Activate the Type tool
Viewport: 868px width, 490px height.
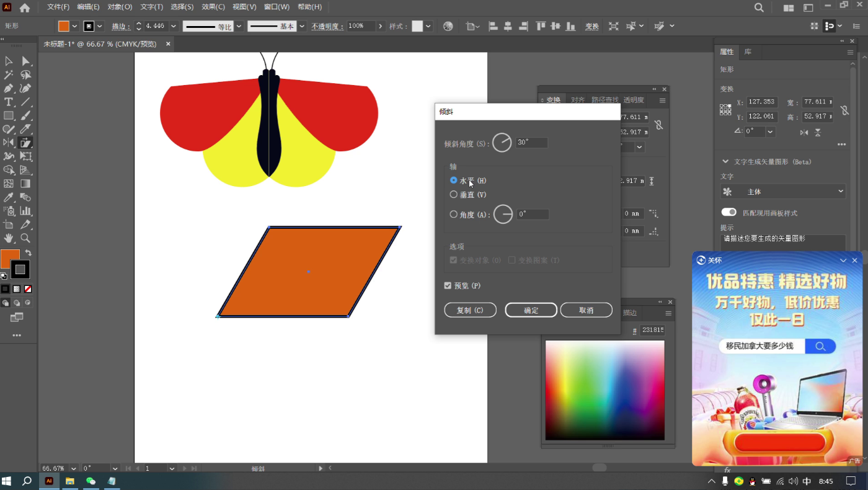(x=9, y=102)
